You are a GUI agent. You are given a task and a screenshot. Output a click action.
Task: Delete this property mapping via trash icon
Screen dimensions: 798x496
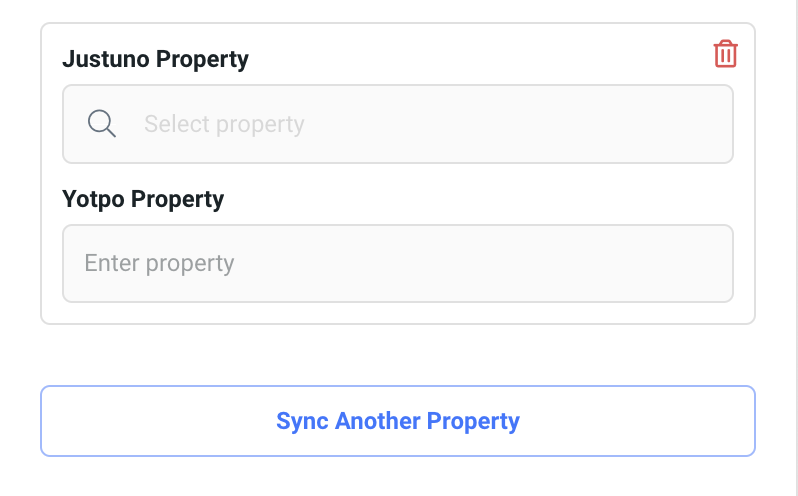click(725, 54)
